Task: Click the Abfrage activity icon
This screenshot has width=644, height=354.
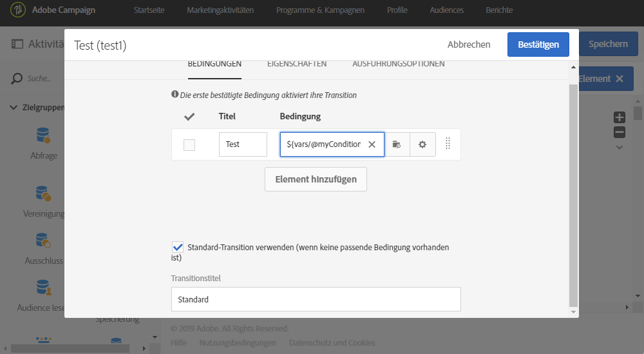Action: click(44, 135)
